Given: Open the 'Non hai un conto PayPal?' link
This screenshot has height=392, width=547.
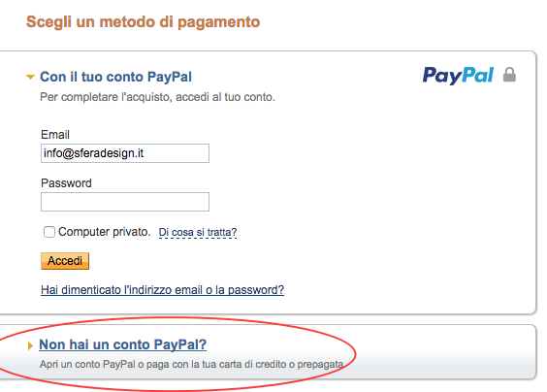Looking at the screenshot, I should [x=123, y=344].
